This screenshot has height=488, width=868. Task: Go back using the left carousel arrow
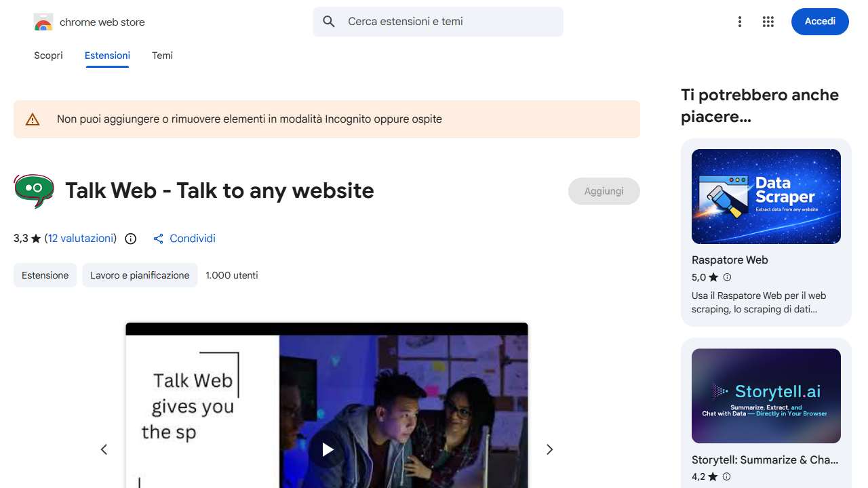(x=104, y=449)
